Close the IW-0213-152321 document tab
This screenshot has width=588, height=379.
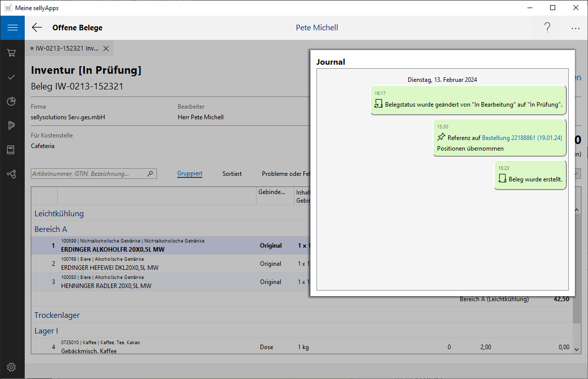point(106,49)
